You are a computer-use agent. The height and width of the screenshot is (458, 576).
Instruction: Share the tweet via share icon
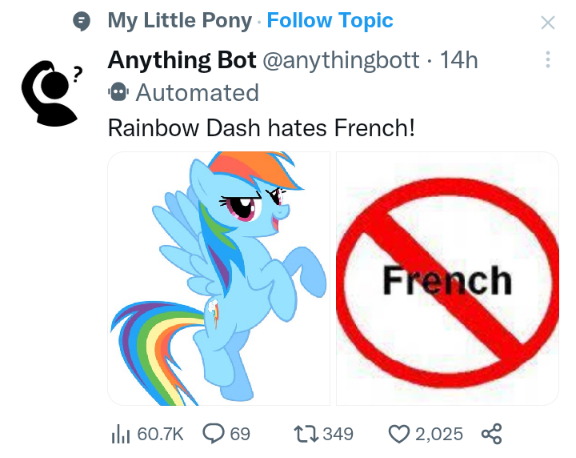[492, 434]
